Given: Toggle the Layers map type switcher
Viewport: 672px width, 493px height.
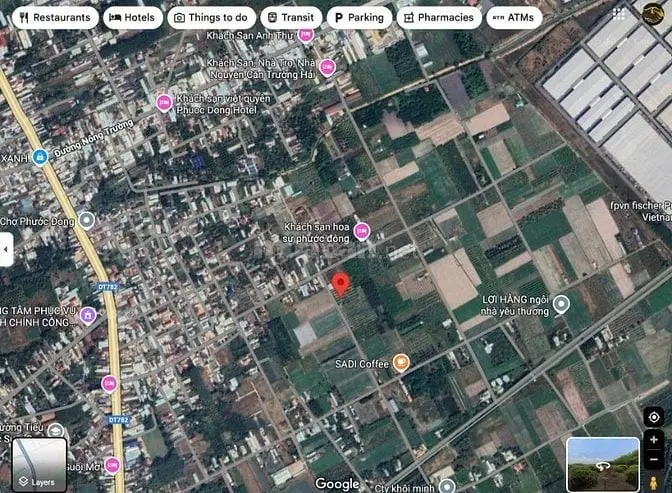Looking at the screenshot, I should click(x=38, y=464).
